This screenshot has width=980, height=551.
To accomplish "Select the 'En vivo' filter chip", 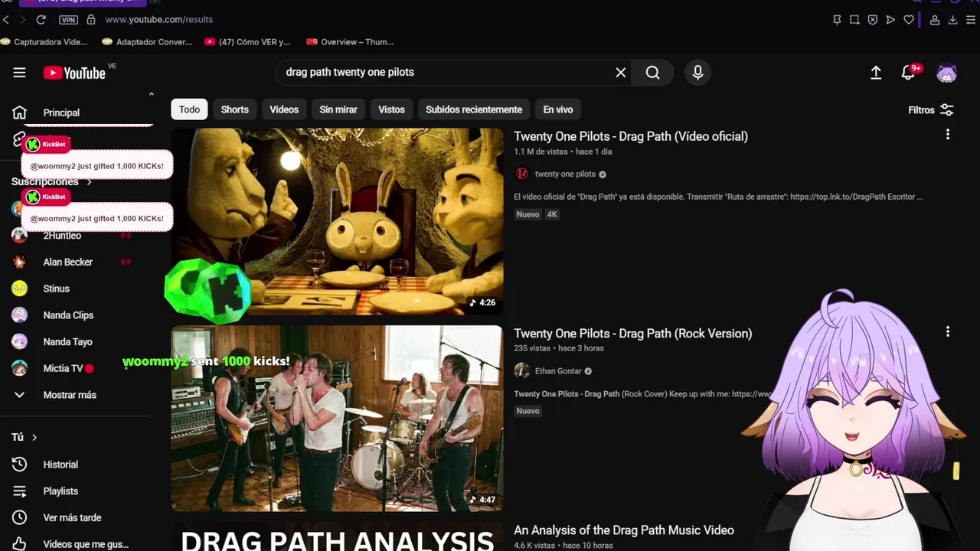I will point(558,109).
